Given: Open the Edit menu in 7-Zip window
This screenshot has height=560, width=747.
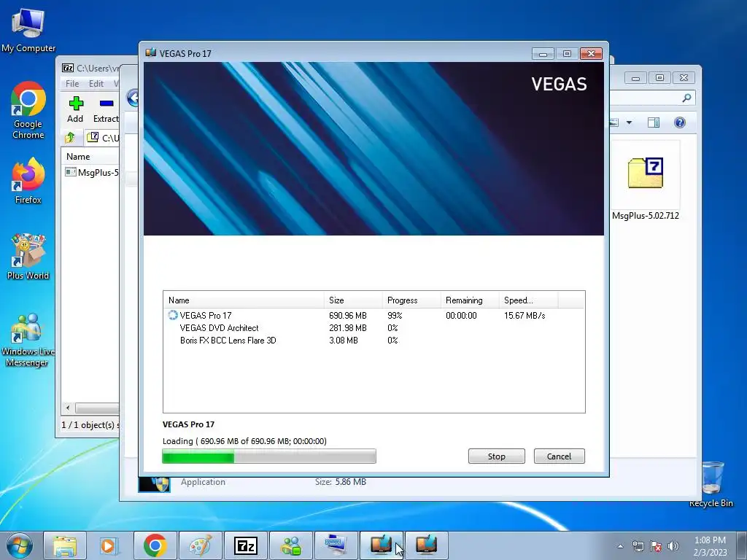Looking at the screenshot, I should pyautogui.click(x=96, y=83).
